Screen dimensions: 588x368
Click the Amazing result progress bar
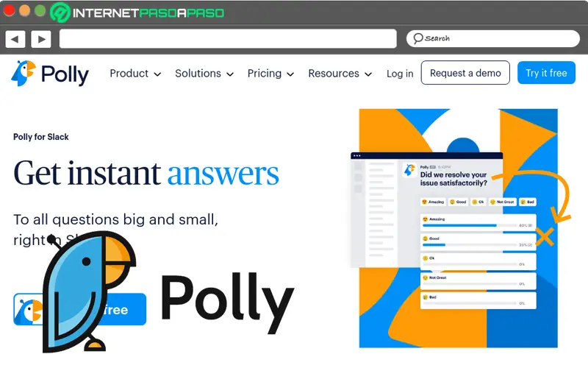[470, 225]
